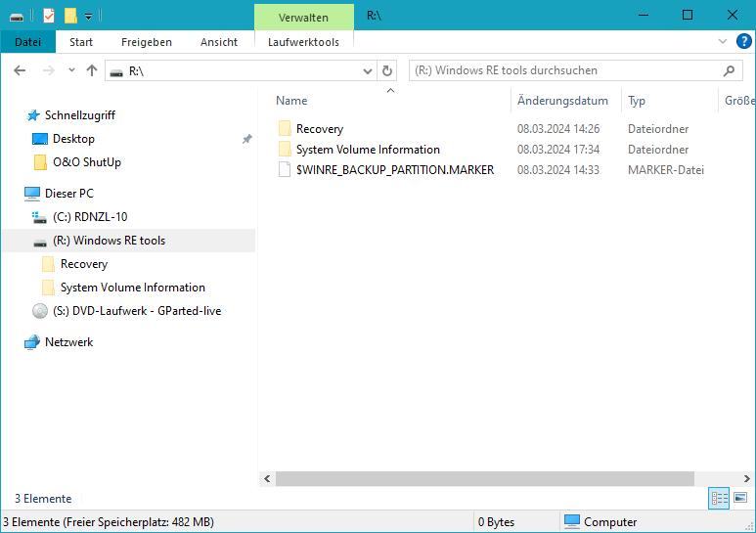Open System Volume Information in navigation tree
756x533 pixels.
tap(133, 288)
